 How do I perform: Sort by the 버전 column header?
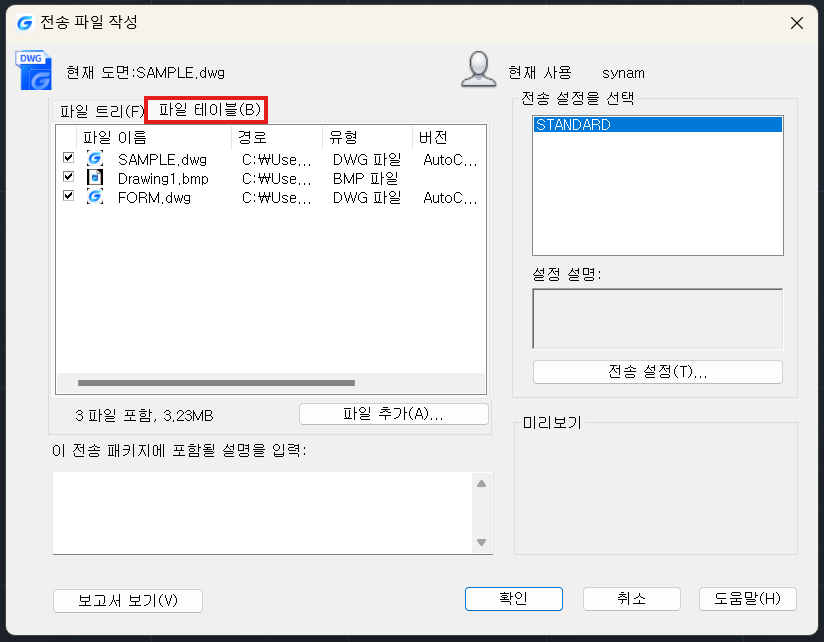(449, 138)
